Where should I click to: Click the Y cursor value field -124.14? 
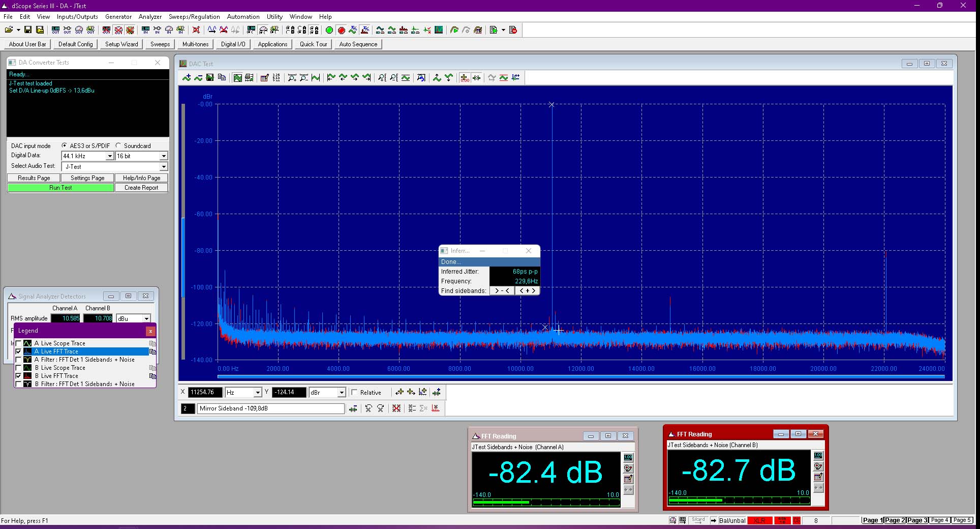[x=289, y=392]
